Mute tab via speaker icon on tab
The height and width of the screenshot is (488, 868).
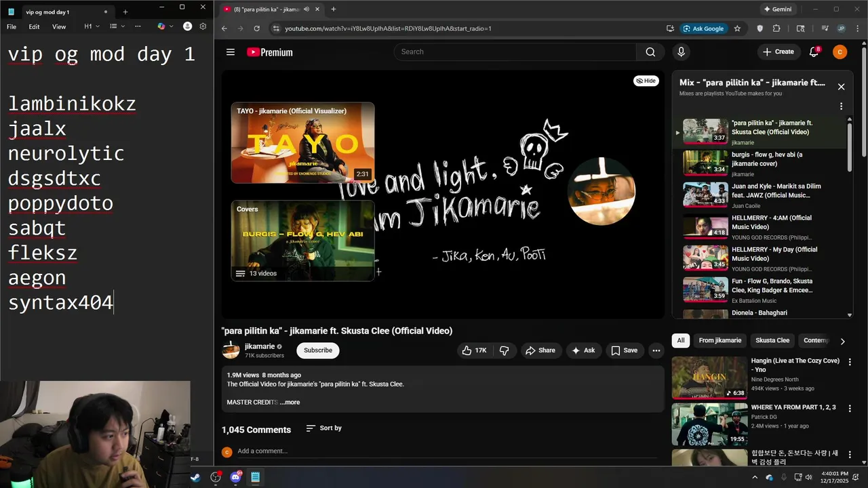pyautogui.click(x=307, y=9)
